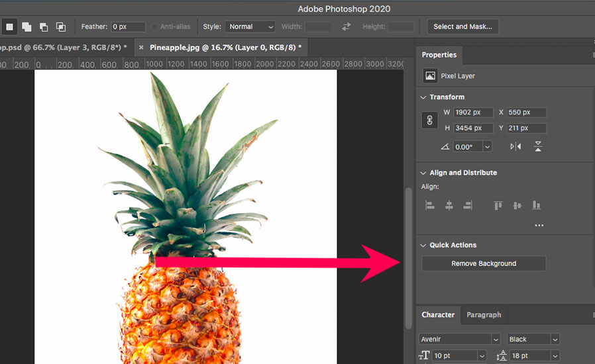The image size is (595, 364).
Task: Align right edges
Action: tap(468, 205)
